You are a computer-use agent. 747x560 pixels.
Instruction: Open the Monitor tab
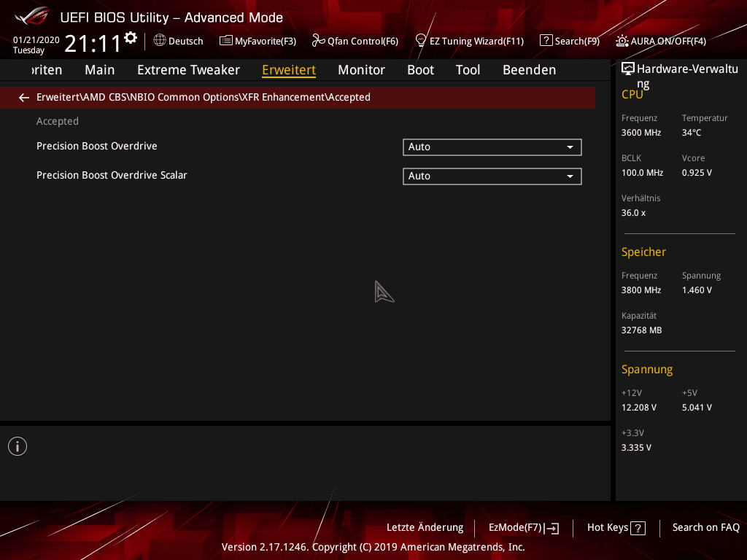361,70
